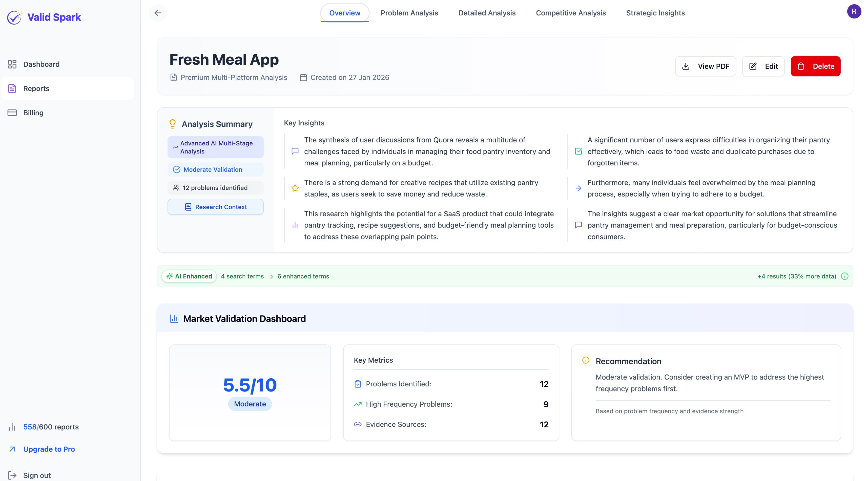Click the info icon near +4 results
Viewport: 868px width, 481px height.
point(845,276)
